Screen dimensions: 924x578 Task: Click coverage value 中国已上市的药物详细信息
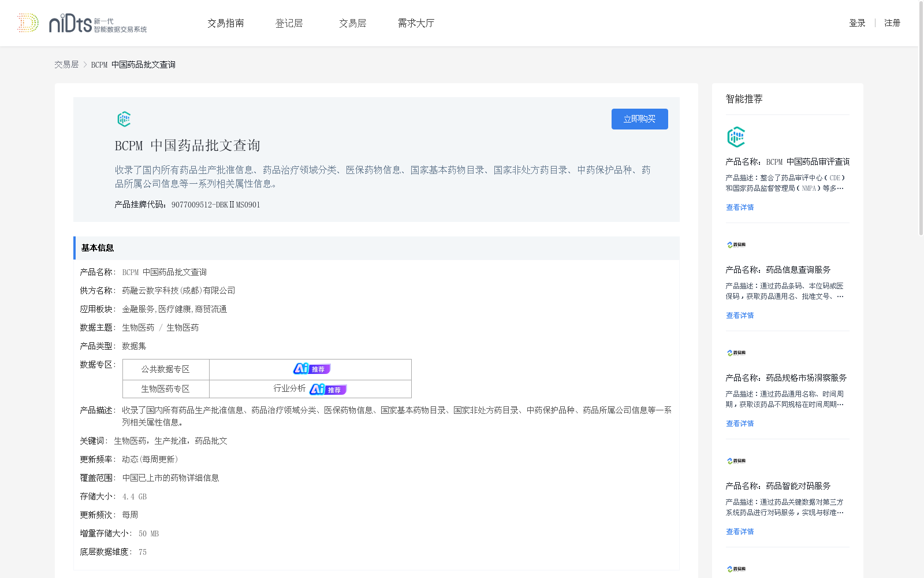pos(170,478)
